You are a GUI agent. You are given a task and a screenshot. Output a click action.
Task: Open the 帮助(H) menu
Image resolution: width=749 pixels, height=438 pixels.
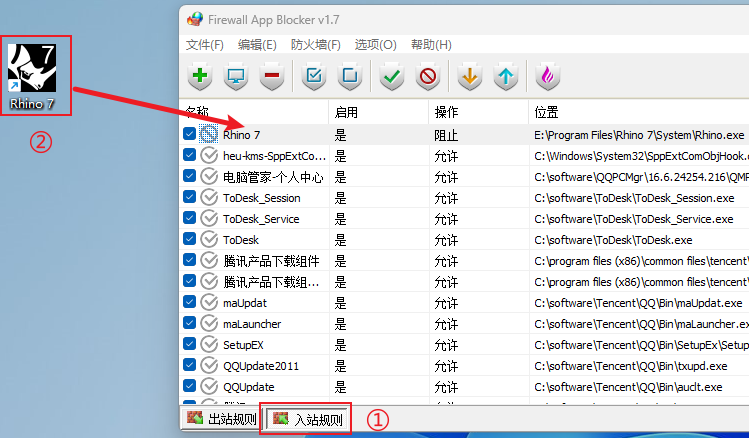tap(431, 45)
